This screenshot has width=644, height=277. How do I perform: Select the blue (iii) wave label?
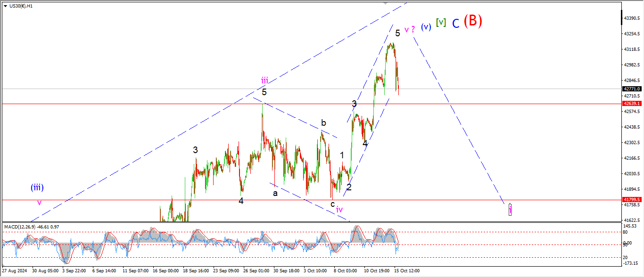[37, 187]
